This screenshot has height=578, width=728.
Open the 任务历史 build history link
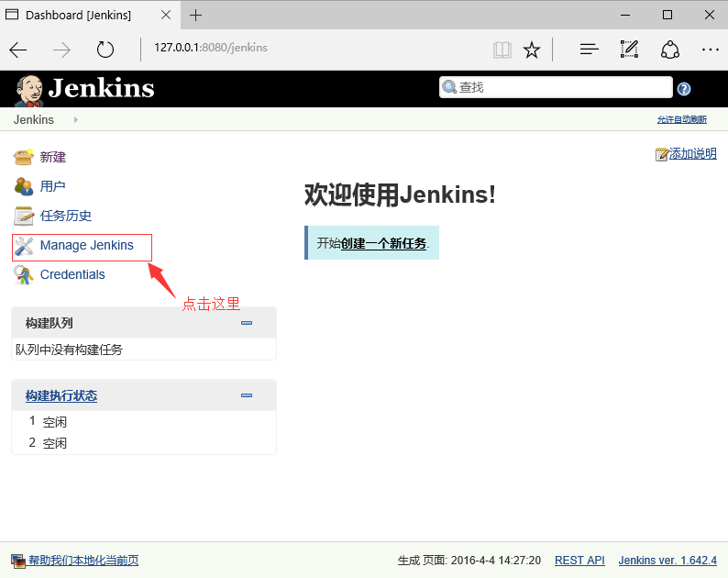(65, 216)
